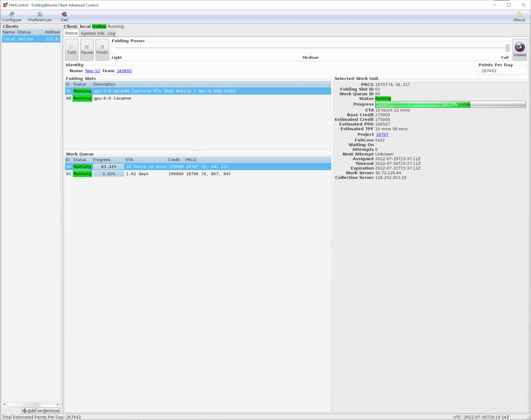Switch to the Status tab
This screenshot has height=420, width=531.
click(x=71, y=33)
